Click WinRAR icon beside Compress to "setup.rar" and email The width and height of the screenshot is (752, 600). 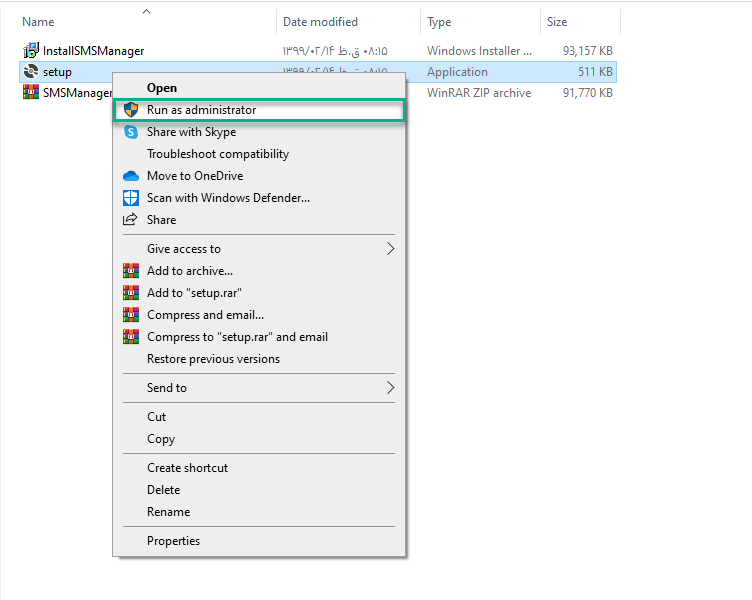131,337
